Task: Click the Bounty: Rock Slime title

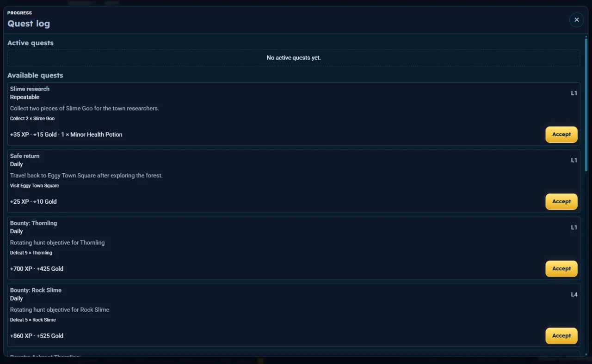Action: point(36,290)
